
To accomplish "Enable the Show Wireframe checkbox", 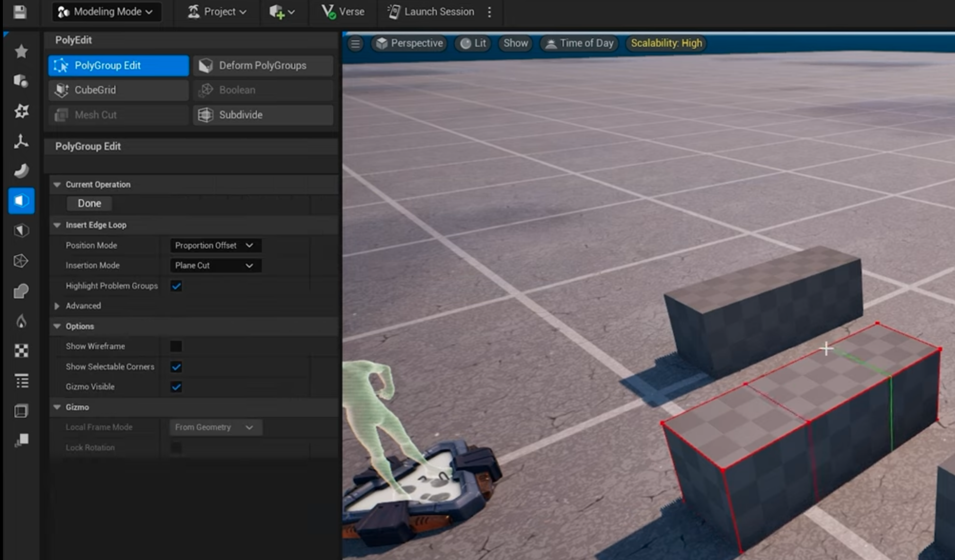I will click(x=176, y=346).
